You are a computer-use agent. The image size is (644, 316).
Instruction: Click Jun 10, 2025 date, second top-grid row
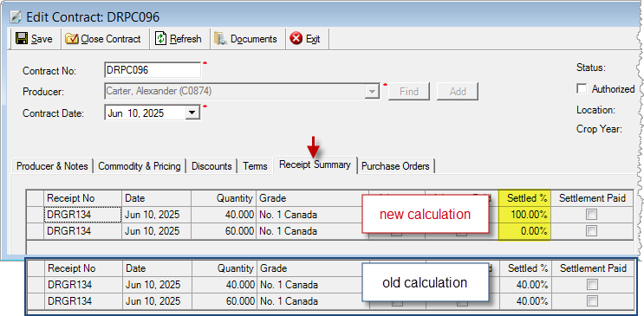click(x=157, y=231)
